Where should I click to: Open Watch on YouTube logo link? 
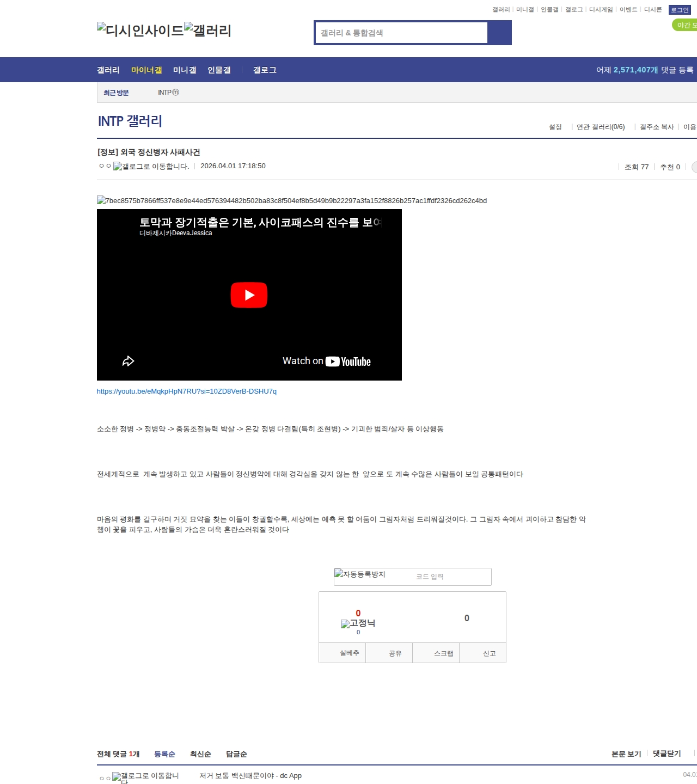pos(348,362)
